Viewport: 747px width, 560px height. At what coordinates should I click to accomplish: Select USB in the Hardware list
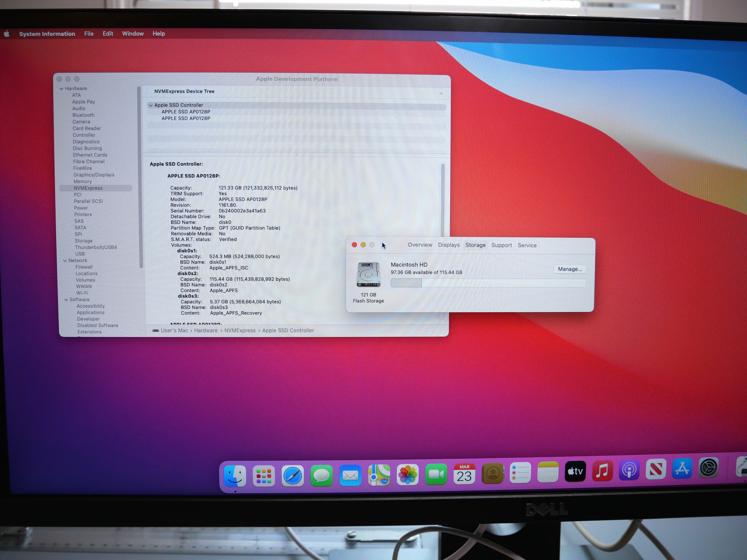click(80, 254)
